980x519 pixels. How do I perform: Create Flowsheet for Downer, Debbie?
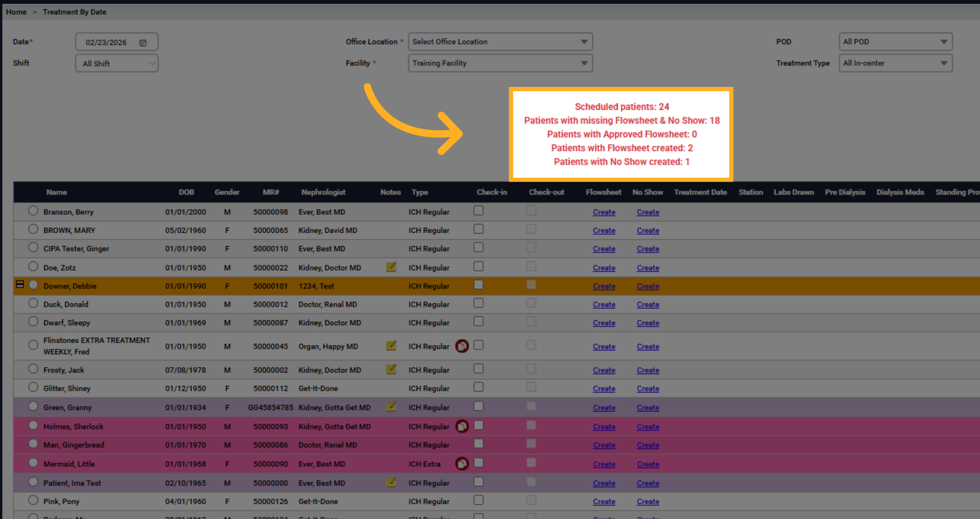pos(604,286)
